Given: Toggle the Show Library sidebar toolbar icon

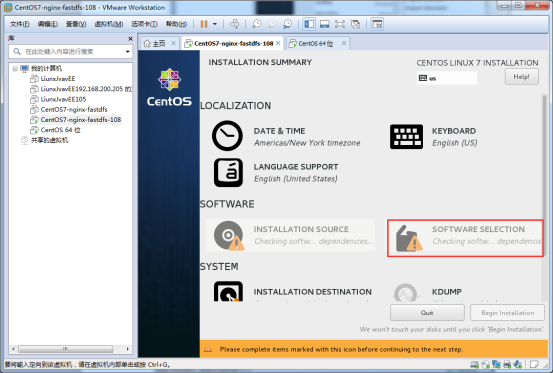Looking at the screenshot, I should click(x=309, y=24).
